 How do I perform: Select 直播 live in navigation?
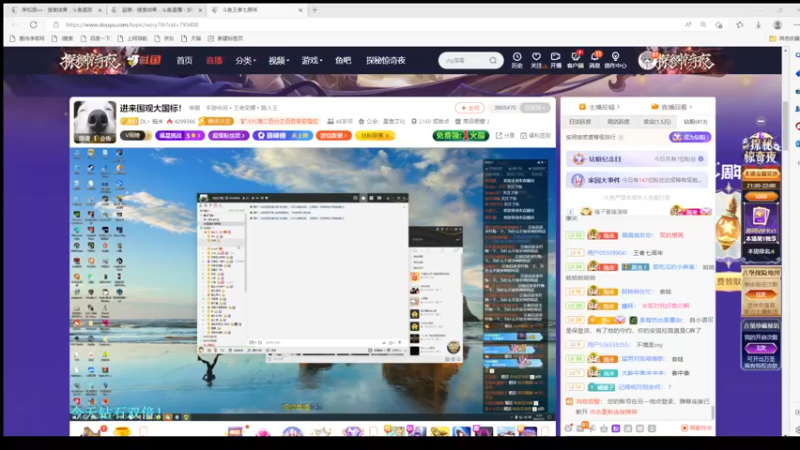pos(214,60)
